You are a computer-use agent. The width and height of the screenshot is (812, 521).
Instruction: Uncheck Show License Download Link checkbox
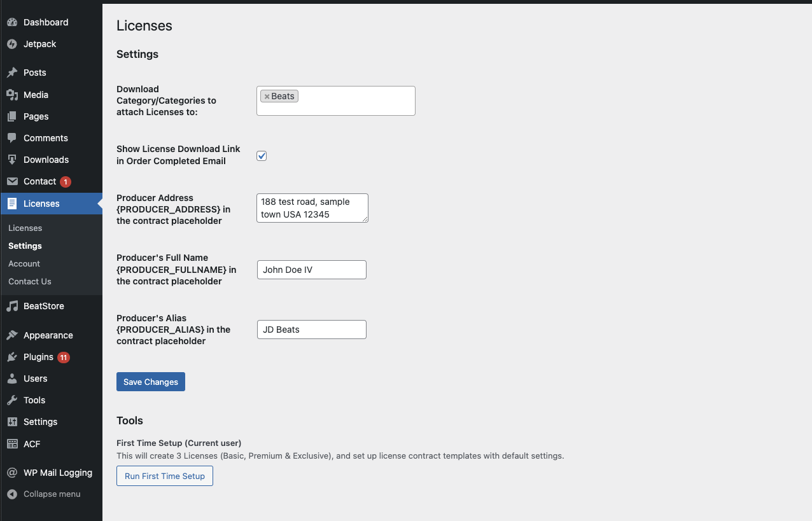(262, 156)
